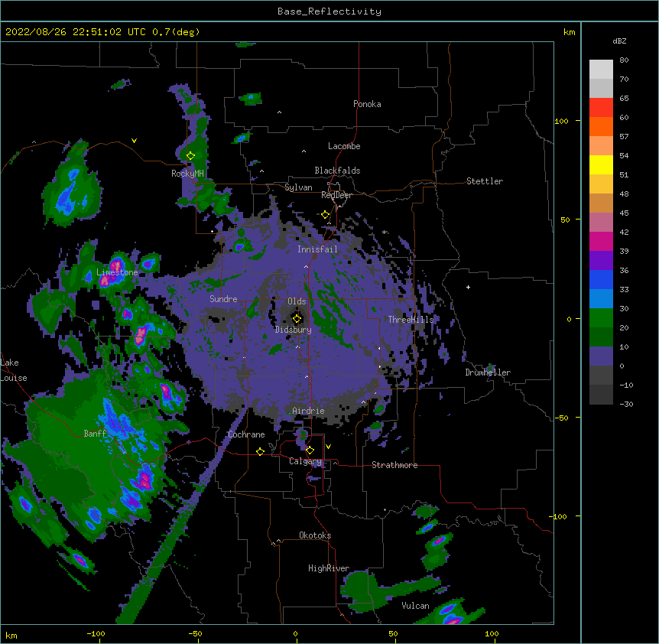Click the Didsbury town label
Viewport: 659px width, 644px height.
294,330
